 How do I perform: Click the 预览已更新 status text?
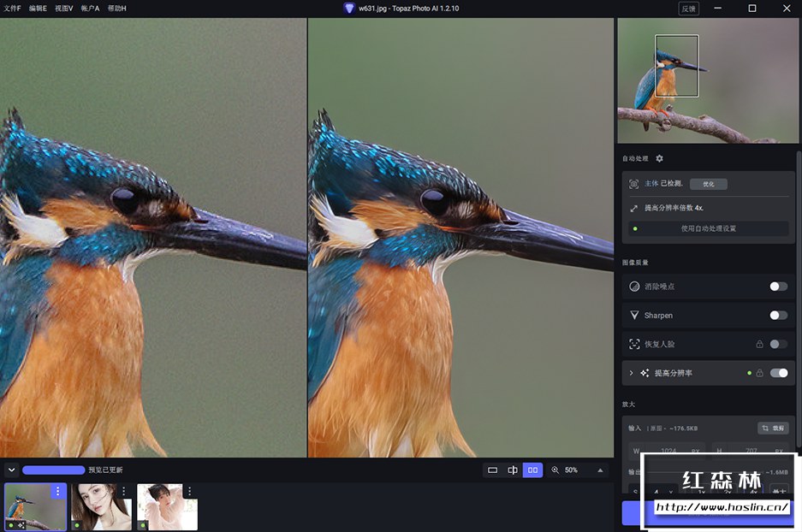click(105, 470)
